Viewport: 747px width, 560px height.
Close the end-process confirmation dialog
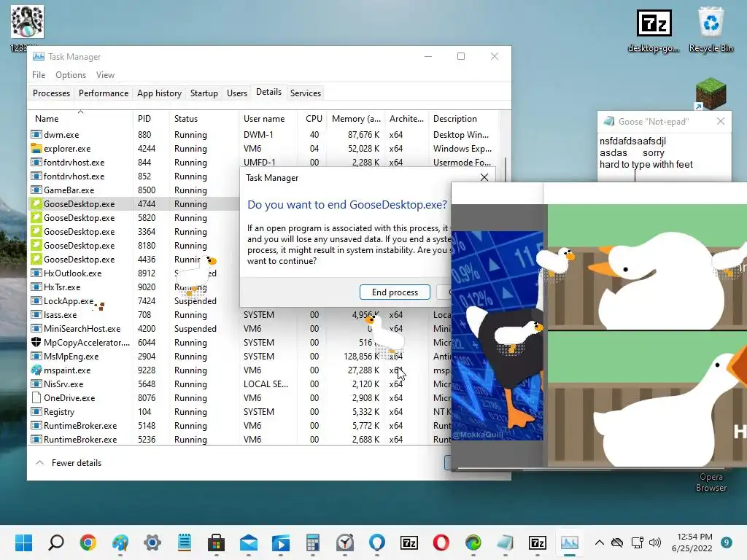pos(484,177)
